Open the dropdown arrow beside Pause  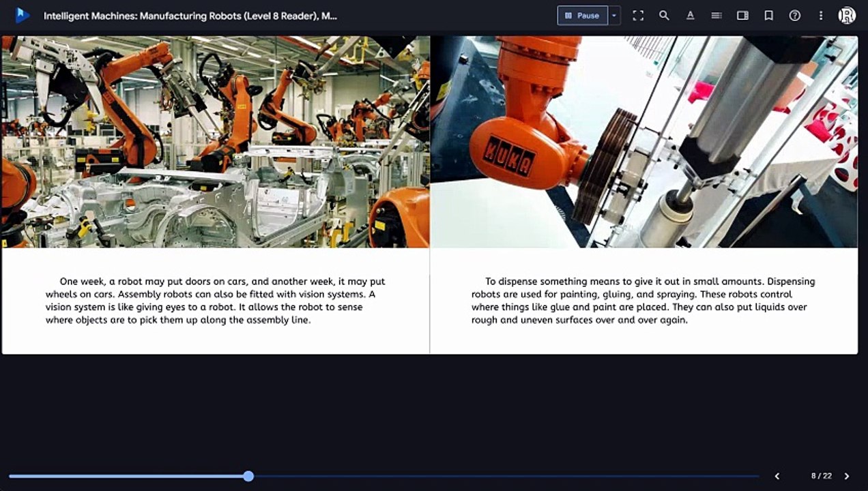pyautogui.click(x=614, y=15)
